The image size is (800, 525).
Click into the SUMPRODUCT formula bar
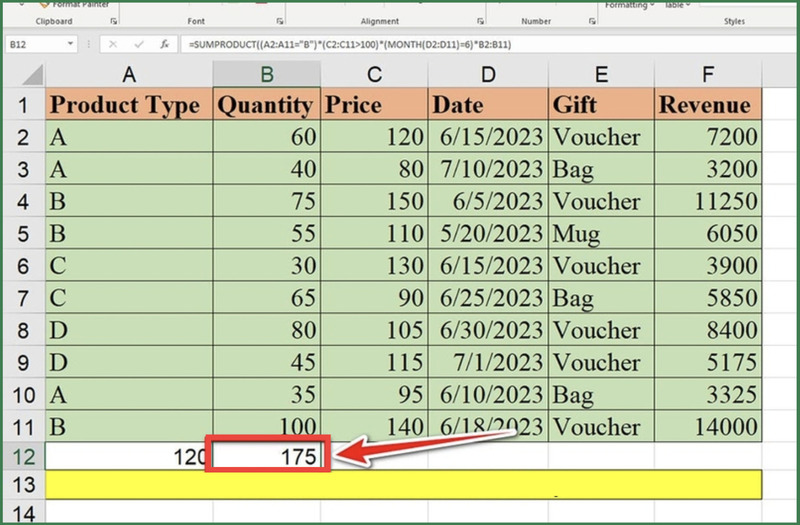pyautogui.click(x=450, y=44)
